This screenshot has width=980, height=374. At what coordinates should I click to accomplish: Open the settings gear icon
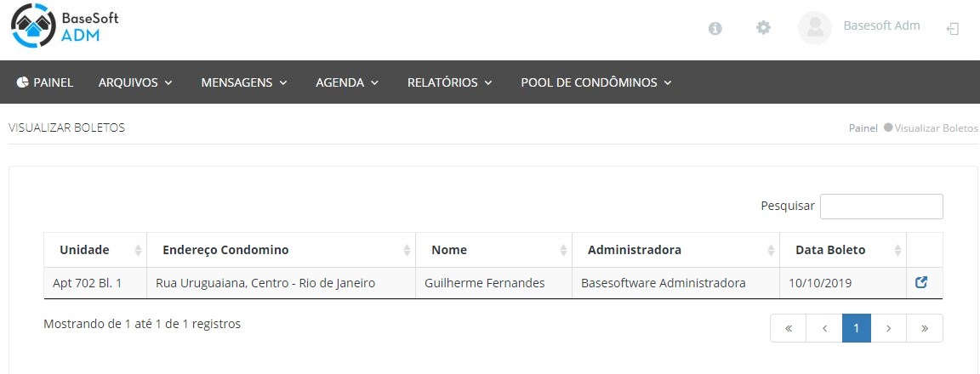click(763, 28)
